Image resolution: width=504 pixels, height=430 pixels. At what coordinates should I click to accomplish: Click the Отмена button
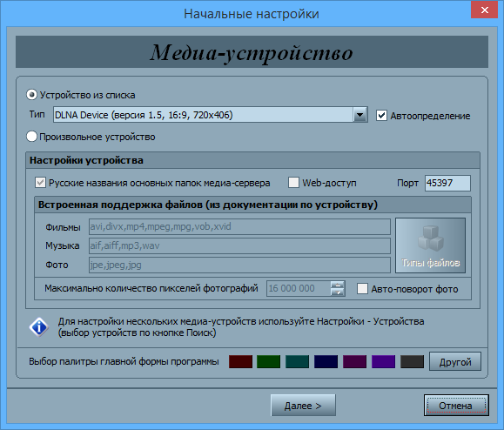coord(456,406)
